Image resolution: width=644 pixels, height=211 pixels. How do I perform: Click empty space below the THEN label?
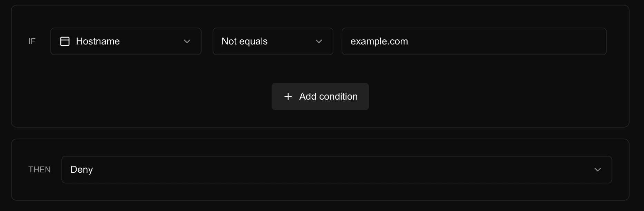pyautogui.click(x=39, y=190)
